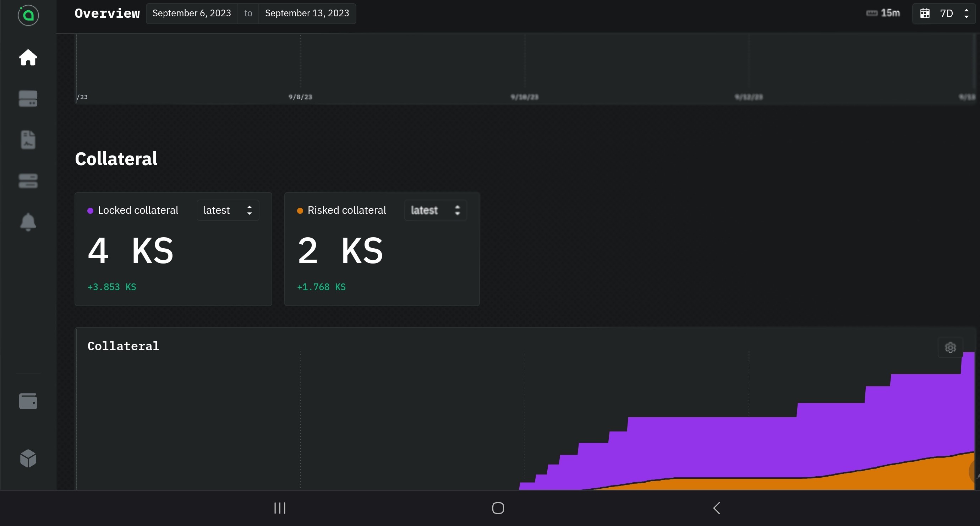Edit the September 13, 2023 end date
This screenshot has height=526, width=980.
point(307,13)
